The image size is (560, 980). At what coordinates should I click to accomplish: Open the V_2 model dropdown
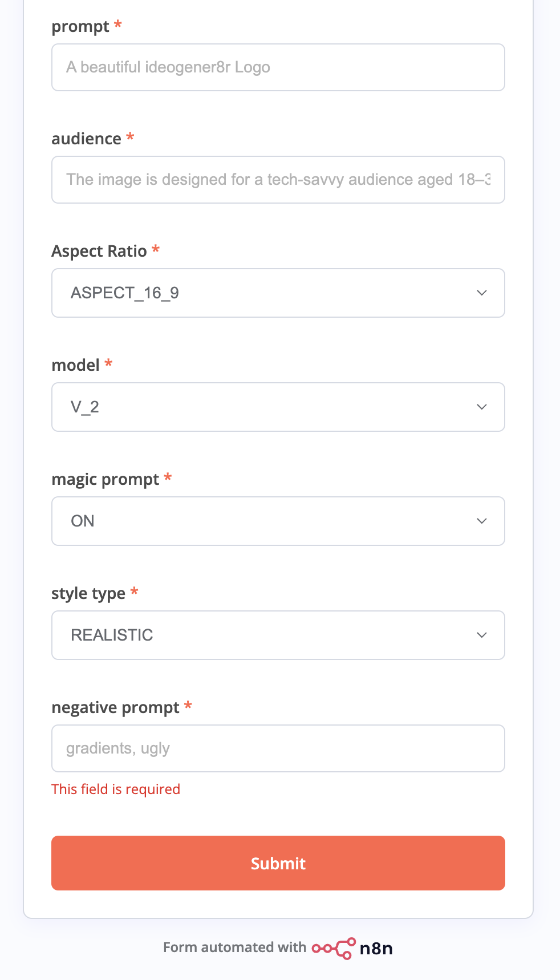click(x=278, y=407)
